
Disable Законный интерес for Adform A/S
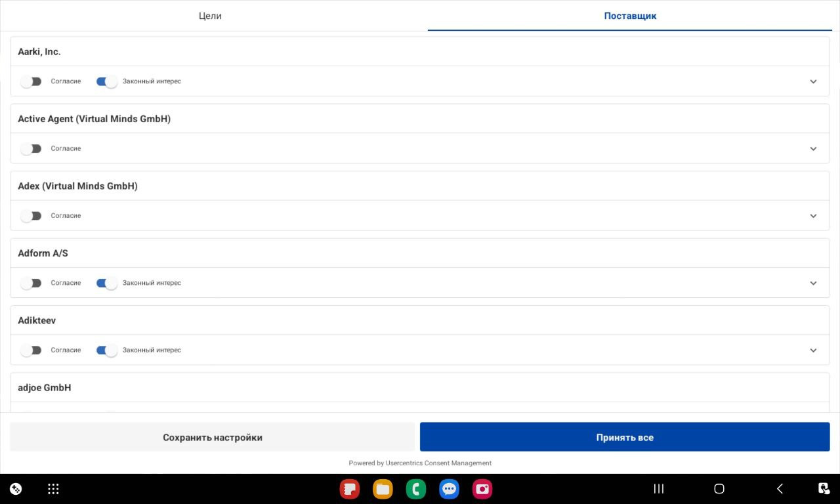click(x=107, y=283)
